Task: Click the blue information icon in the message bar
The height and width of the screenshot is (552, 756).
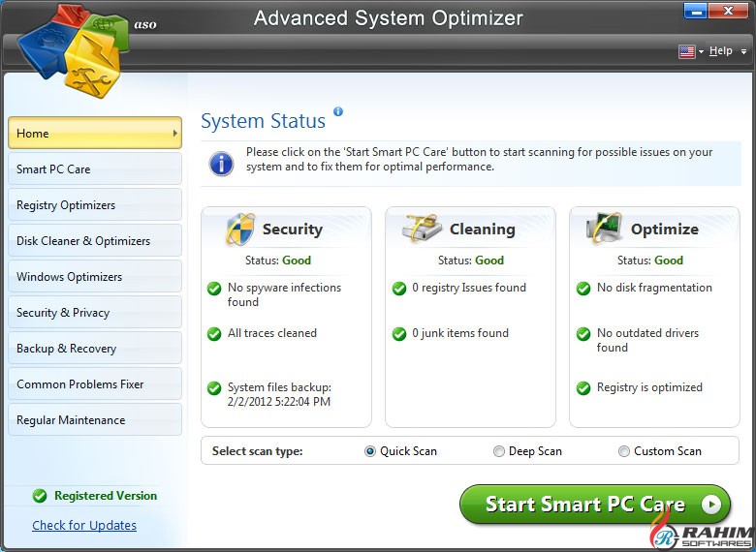Action: pyautogui.click(x=221, y=164)
